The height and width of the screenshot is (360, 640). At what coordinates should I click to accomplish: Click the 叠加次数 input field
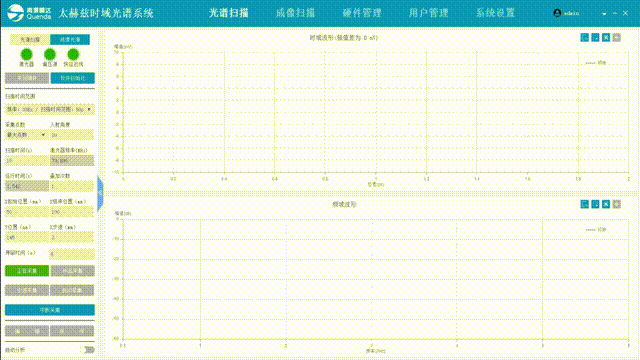pos(72,186)
